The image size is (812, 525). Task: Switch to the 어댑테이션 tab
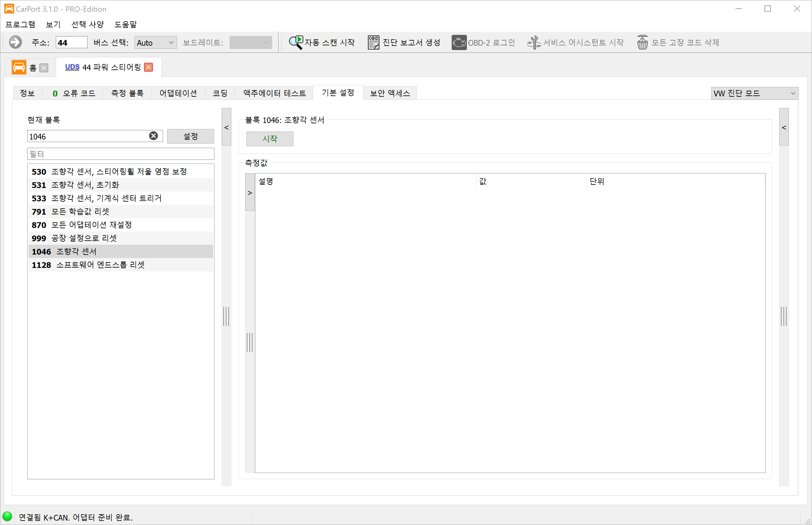click(x=178, y=94)
